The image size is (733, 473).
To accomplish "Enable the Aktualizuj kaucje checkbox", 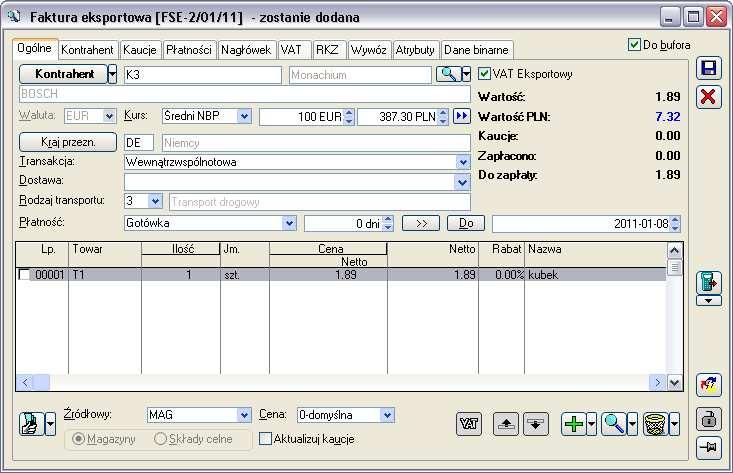I will coord(265,438).
